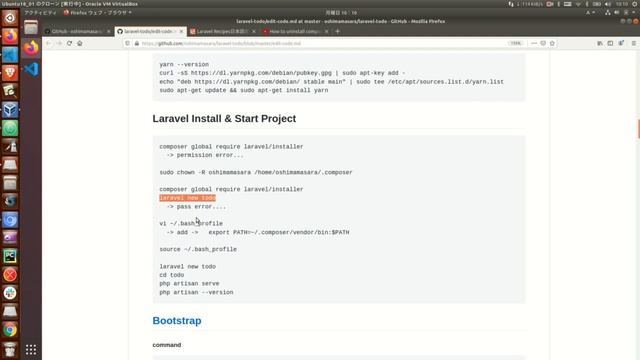Open VS Code in guest dock

pos(31,69)
